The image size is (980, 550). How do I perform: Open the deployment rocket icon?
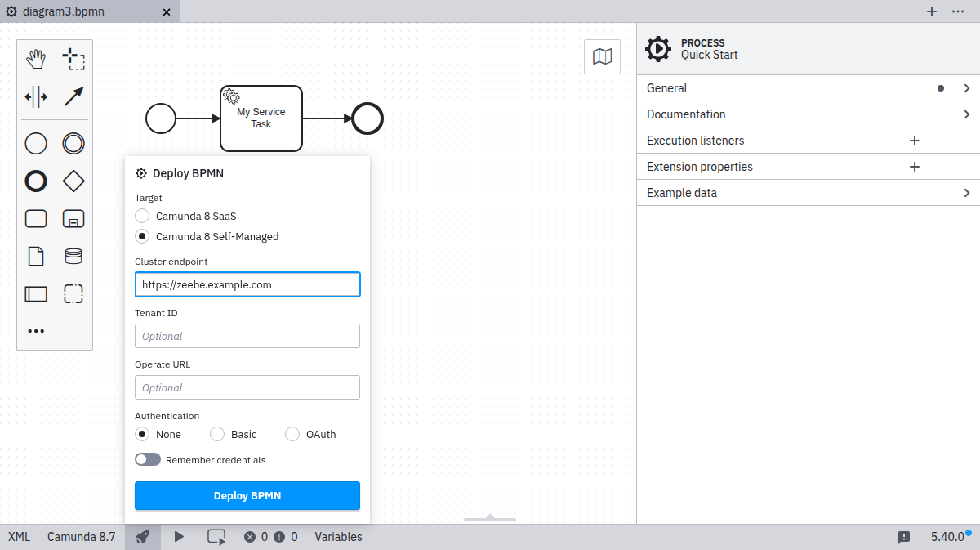tap(143, 537)
